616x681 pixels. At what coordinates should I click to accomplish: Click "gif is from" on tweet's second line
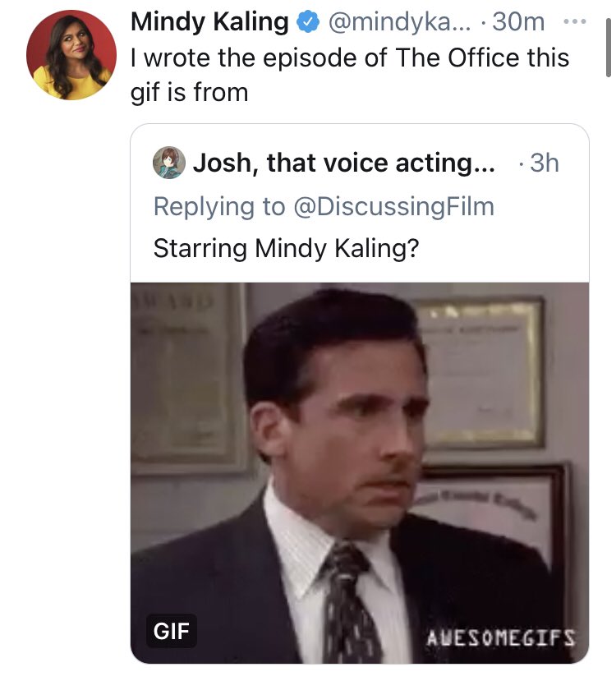pos(189,93)
